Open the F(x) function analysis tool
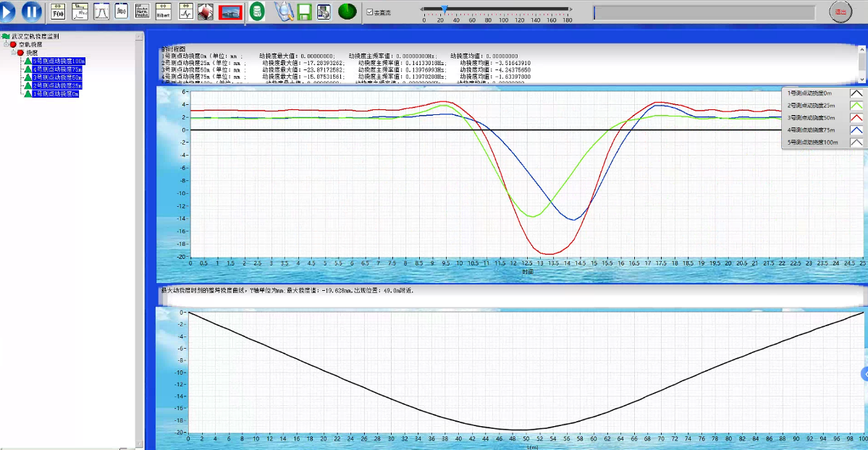This screenshot has width=868, height=450. [x=58, y=12]
